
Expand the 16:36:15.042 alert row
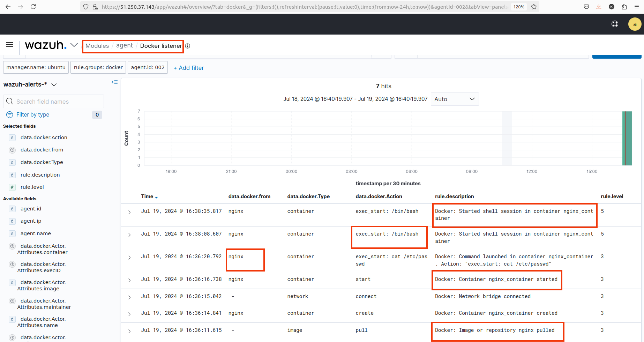click(129, 297)
